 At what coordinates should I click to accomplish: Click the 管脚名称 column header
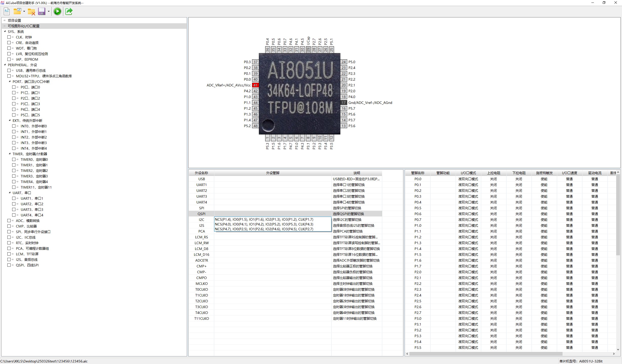pyautogui.click(x=418, y=173)
